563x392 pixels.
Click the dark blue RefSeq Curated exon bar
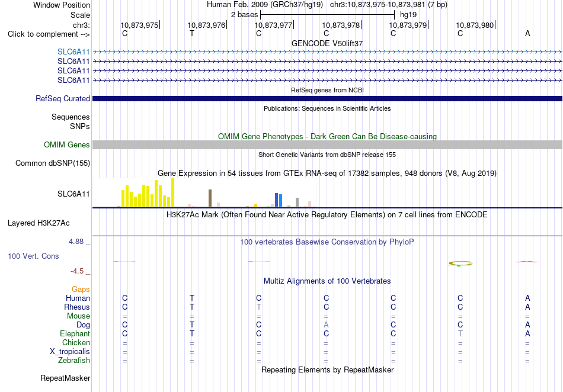(x=327, y=99)
